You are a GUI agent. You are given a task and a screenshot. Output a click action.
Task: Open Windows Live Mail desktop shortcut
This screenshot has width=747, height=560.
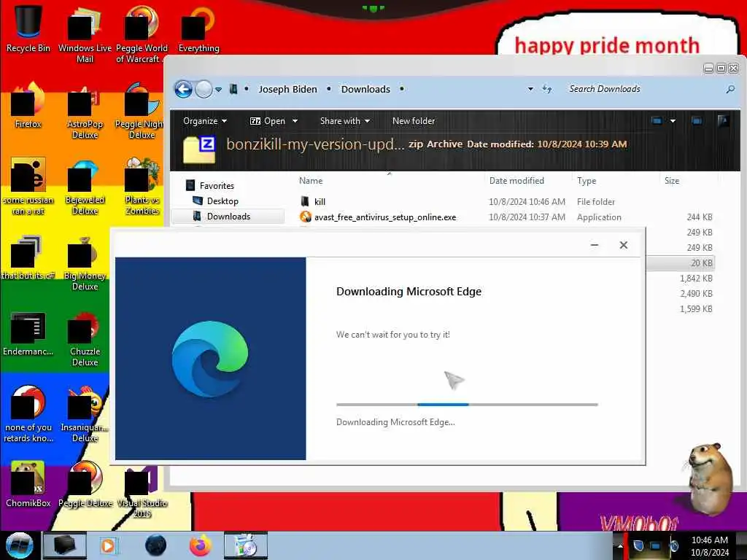pyautogui.click(x=85, y=34)
